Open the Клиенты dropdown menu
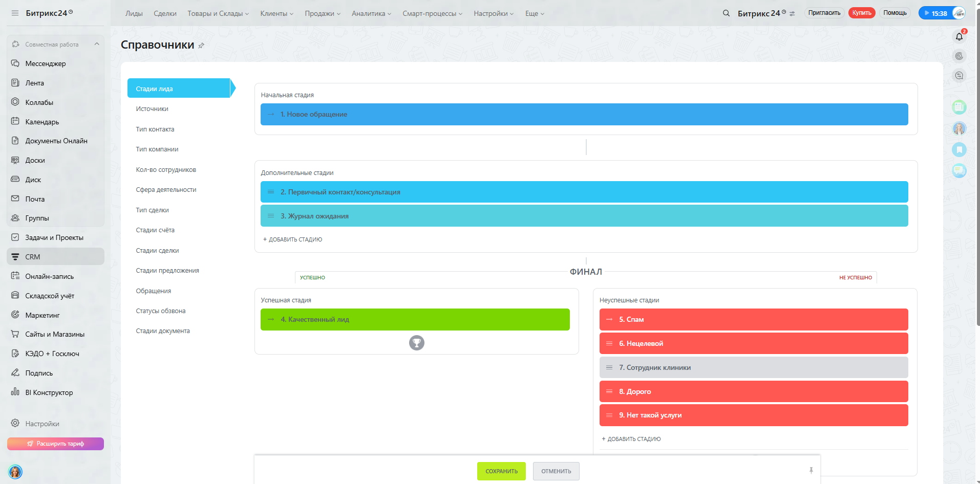The width and height of the screenshot is (980, 484). [x=277, y=14]
